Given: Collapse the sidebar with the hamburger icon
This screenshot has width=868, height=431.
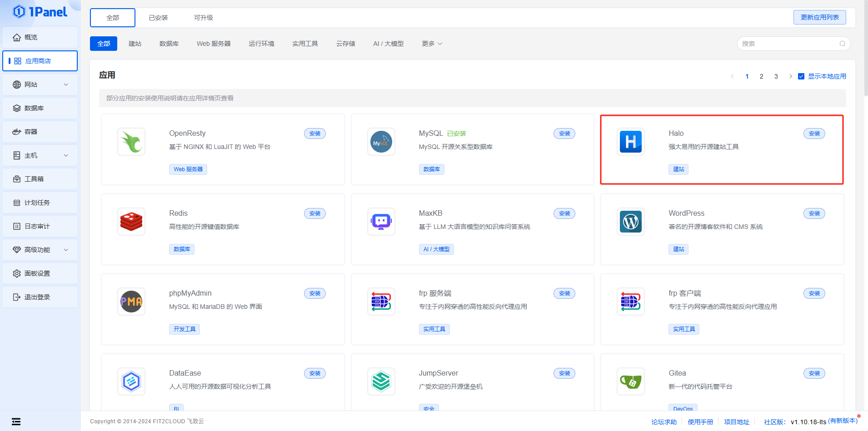Looking at the screenshot, I should coord(16,421).
